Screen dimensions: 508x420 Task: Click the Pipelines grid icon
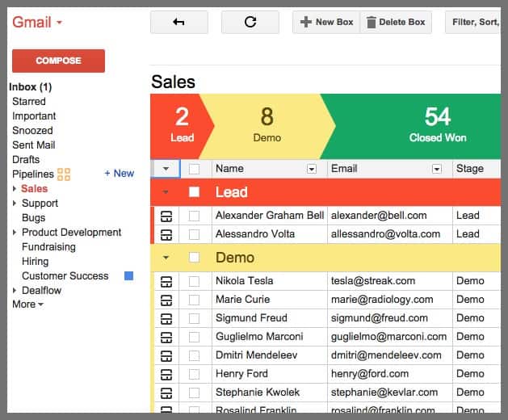coord(64,174)
